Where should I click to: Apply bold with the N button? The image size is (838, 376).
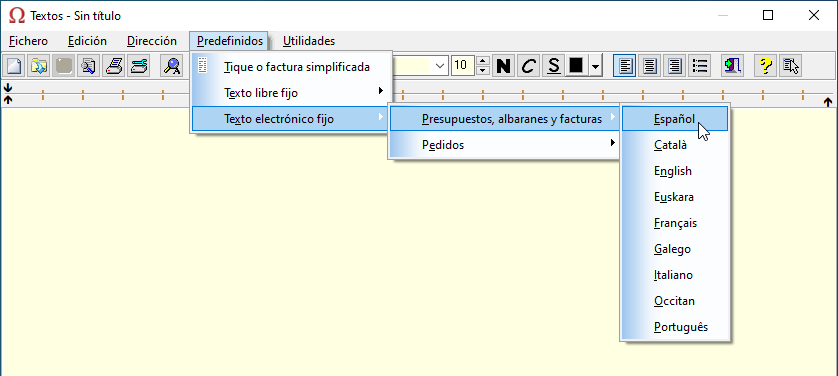(503, 66)
